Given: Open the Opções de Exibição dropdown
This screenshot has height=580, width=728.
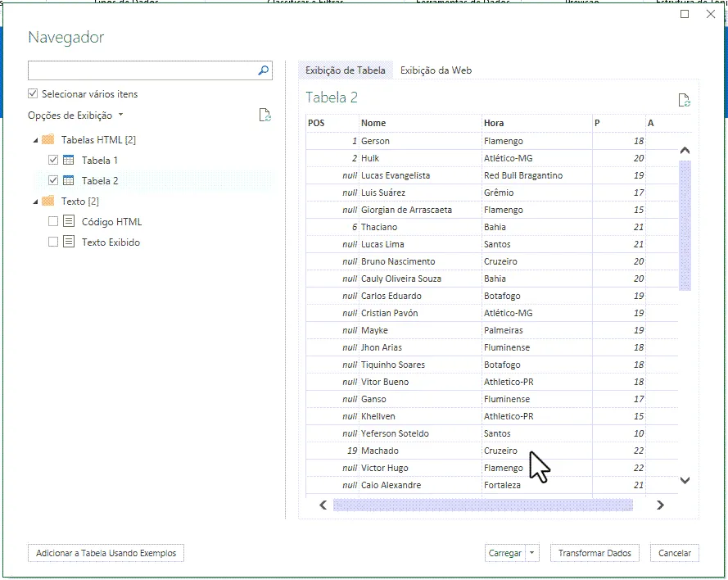Looking at the screenshot, I should coord(75,116).
